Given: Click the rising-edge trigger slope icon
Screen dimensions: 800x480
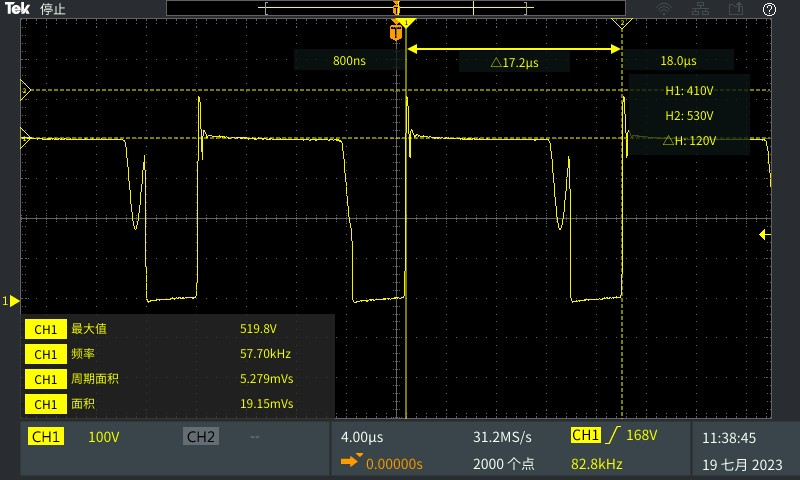Looking at the screenshot, I should tap(609, 436).
